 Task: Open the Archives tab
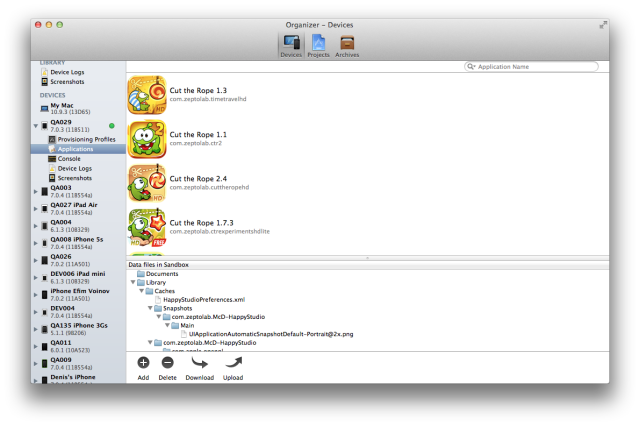(347, 46)
